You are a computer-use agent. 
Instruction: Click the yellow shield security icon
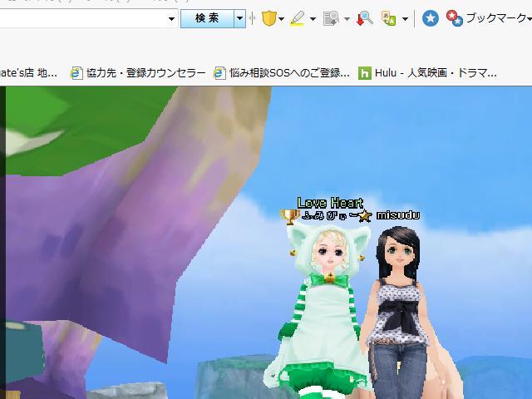(268, 18)
